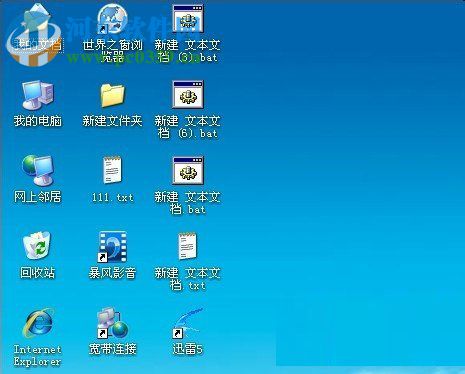Click the "Internet Explorer" label text

click(37, 356)
